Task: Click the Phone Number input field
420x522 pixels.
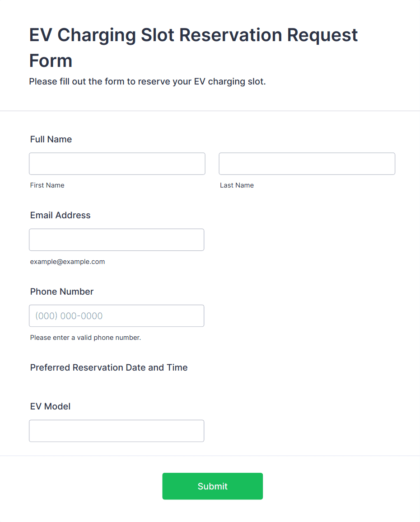Action: pyautogui.click(x=117, y=316)
